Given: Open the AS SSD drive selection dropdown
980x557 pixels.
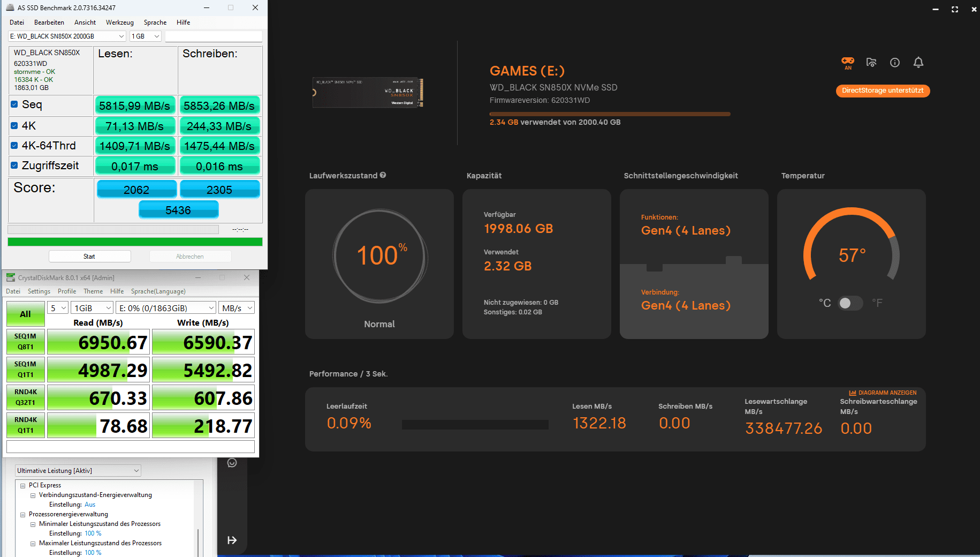Looking at the screenshot, I should click(67, 36).
